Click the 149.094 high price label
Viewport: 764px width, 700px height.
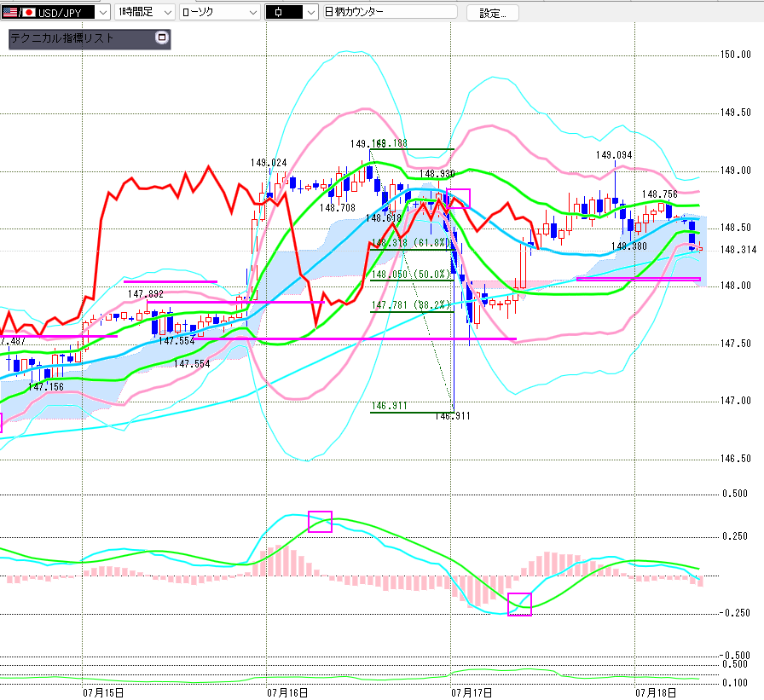(x=614, y=155)
